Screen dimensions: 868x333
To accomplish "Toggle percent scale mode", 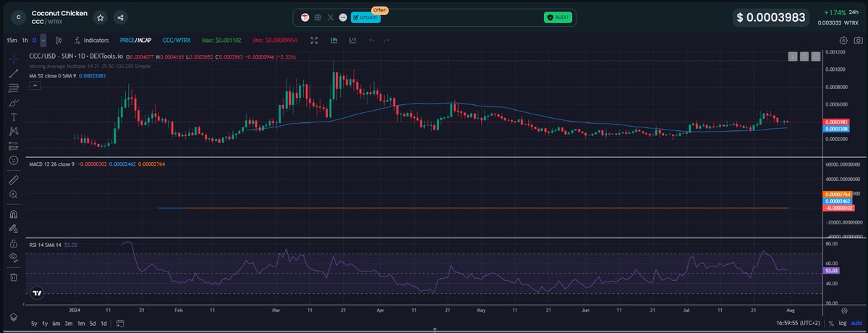I will (x=830, y=322).
